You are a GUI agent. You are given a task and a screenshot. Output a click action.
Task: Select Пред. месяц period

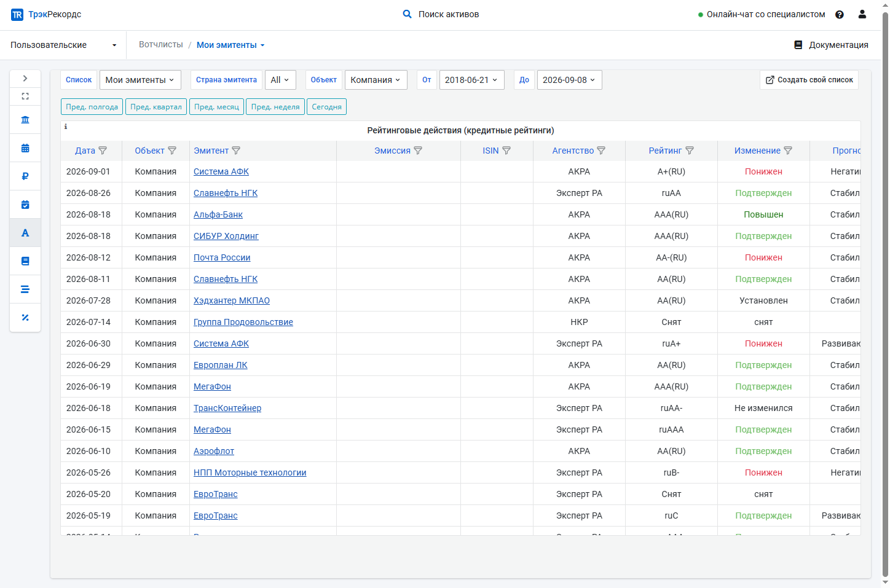(216, 107)
